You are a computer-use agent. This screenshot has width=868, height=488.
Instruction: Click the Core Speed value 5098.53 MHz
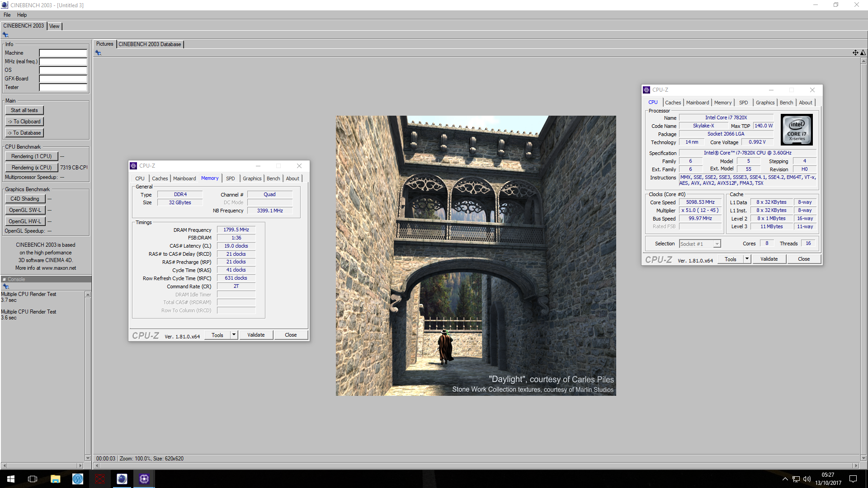(700, 202)
